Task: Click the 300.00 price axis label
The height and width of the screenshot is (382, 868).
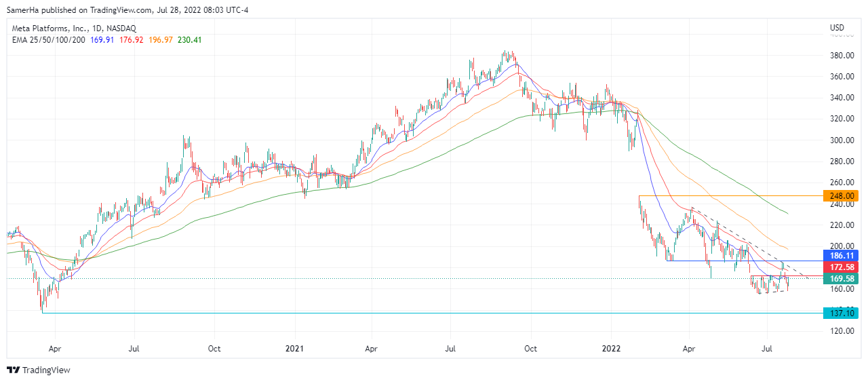Action: [x=841, y=140]
